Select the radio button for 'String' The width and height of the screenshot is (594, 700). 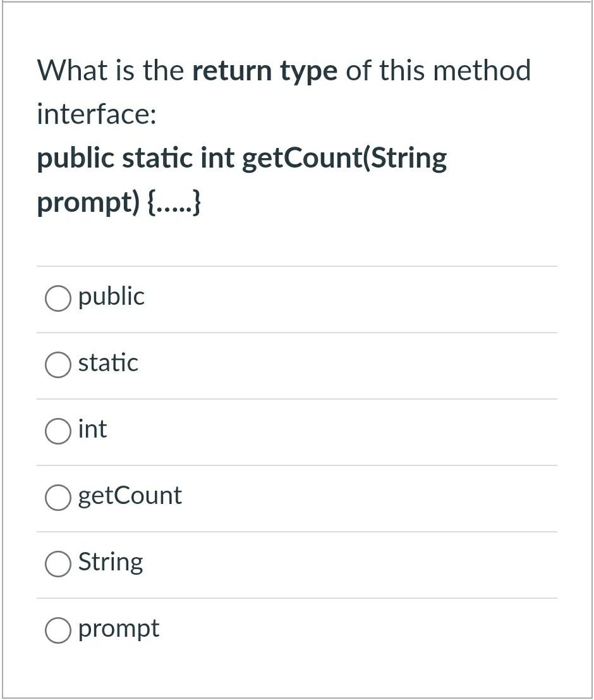(58, 563)
